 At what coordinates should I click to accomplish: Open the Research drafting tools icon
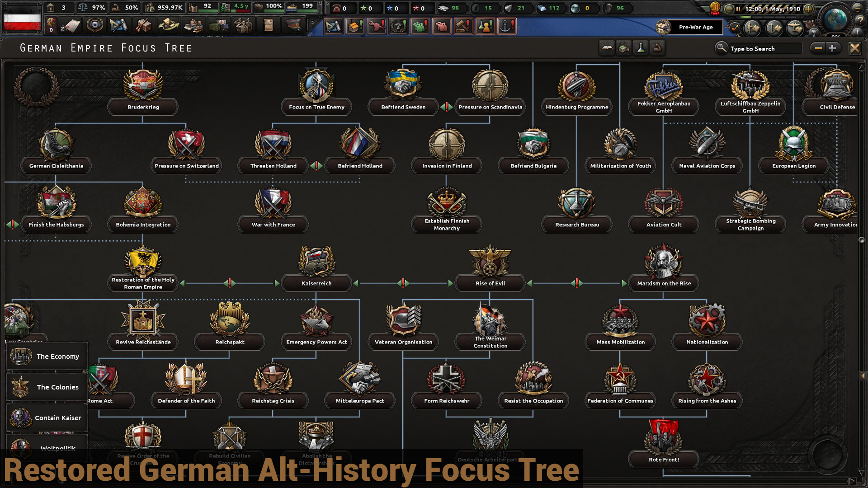click(118, 25)
